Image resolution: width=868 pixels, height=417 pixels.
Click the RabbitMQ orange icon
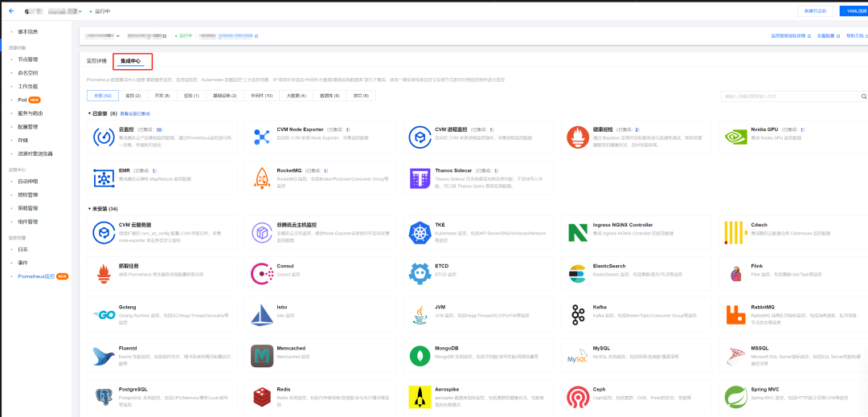click(x=735, y=315)
